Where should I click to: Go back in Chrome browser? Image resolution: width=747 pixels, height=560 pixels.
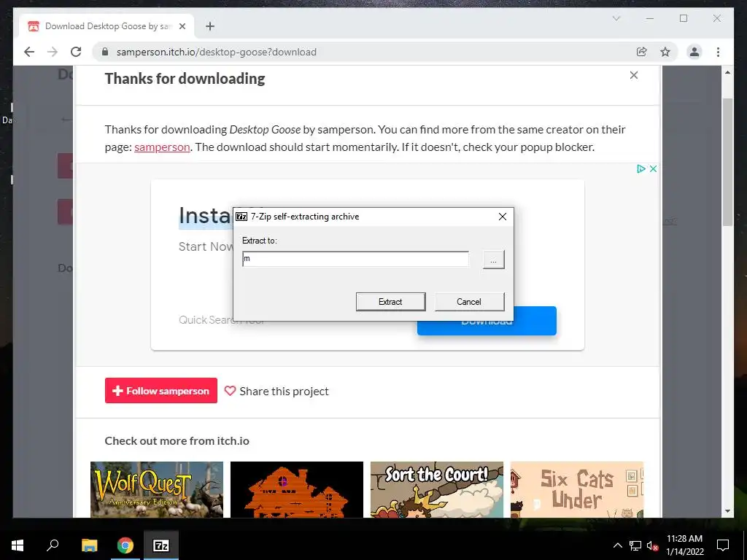tap(29, 52)
